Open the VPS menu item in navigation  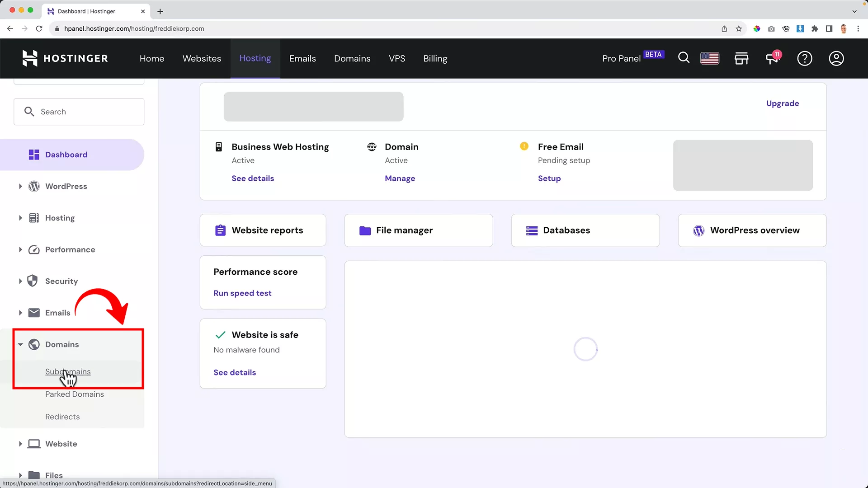coord(397,58)
